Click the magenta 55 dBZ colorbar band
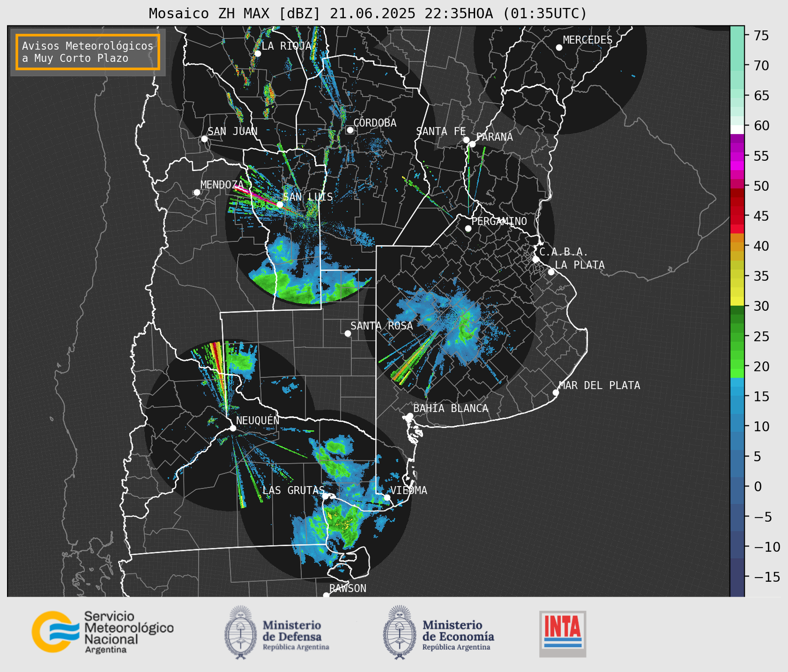 (737, 157)
